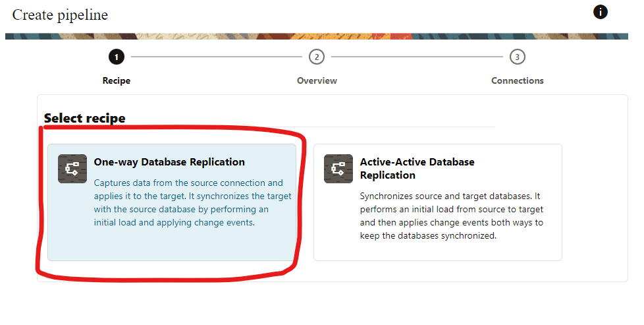Image resolution: width=644 pixels, height=325 pixels.
Task: Click the Select recipe heading
Action: click(84, 119)
